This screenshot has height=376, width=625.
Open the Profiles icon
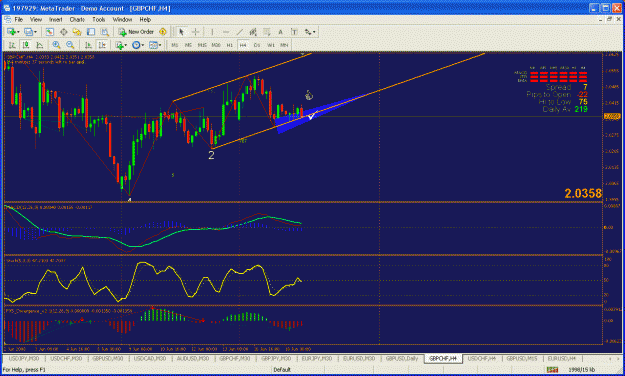pyautogui.click(x=28, y=32)
